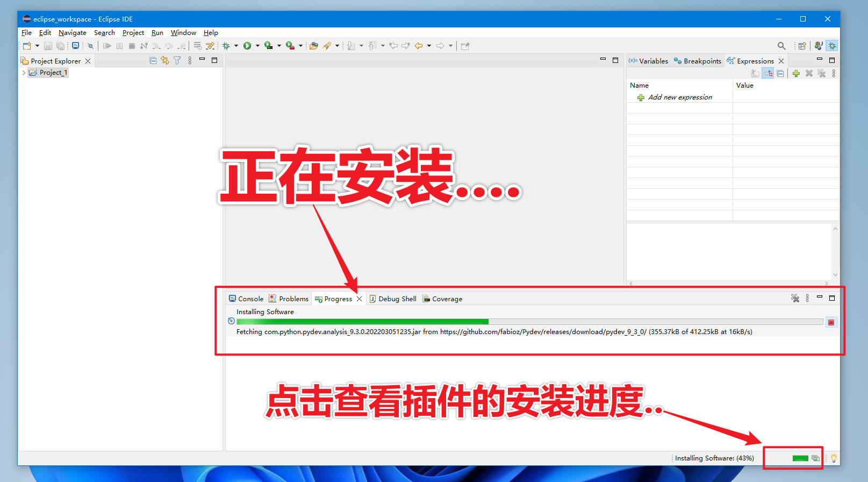
Task: Open the Project Explorer filter icon
Action: click(x=177, y=61)
